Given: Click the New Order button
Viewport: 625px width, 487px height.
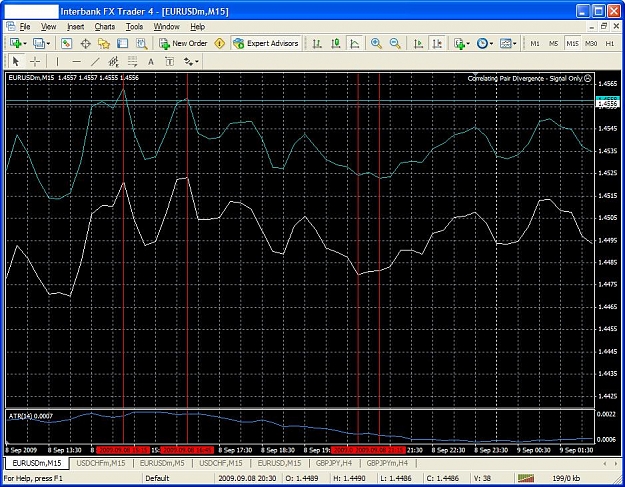Looking at the screenshot, I should coord(184,43).
